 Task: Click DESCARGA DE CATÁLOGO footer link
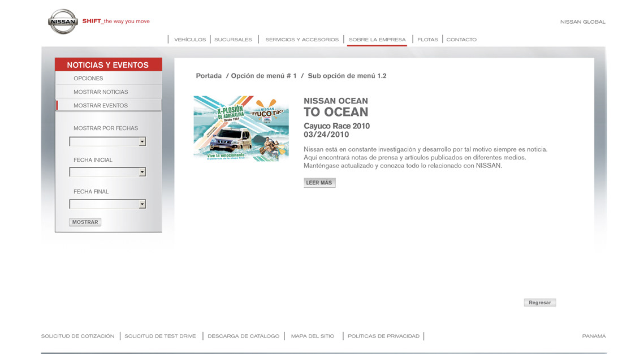[x=244, y=336]
